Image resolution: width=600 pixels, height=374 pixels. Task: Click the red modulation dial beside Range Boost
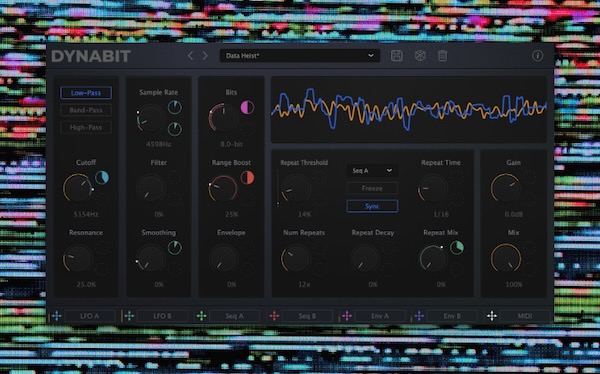(247, 178)
